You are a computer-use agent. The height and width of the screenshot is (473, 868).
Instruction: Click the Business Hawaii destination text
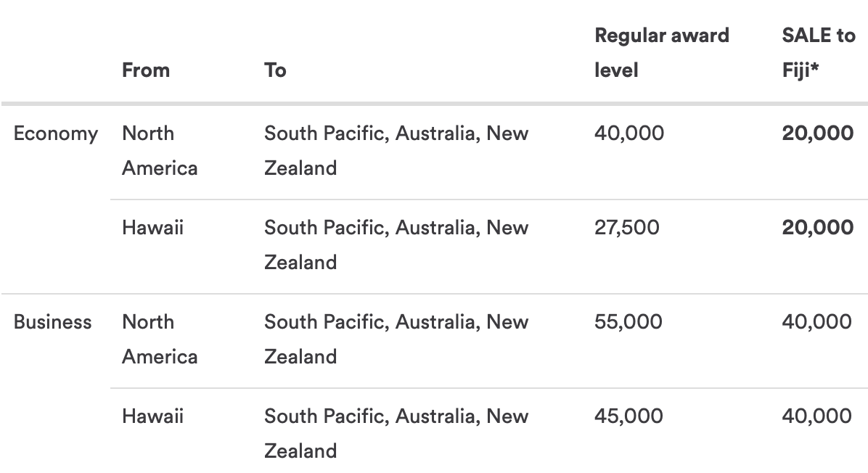396,433
